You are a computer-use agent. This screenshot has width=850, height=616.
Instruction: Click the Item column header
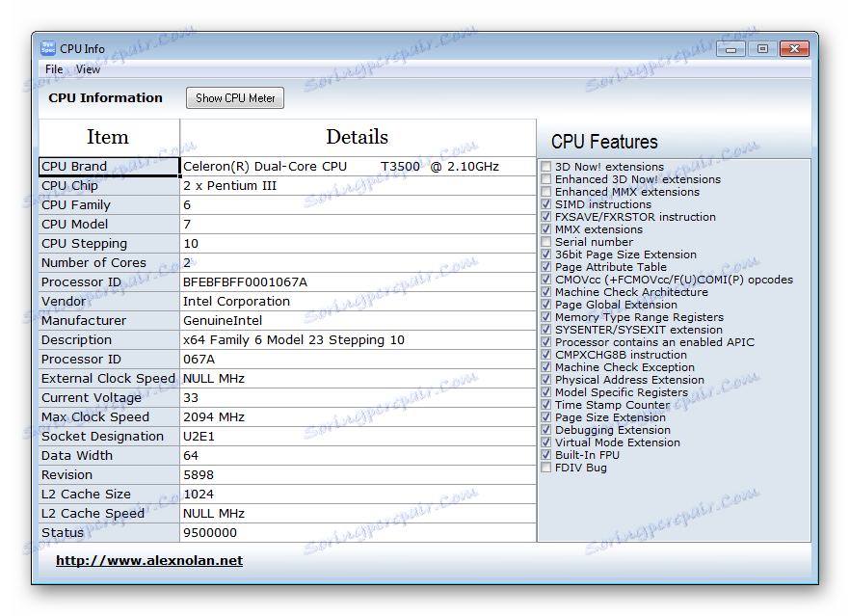(x=109, y=138)
